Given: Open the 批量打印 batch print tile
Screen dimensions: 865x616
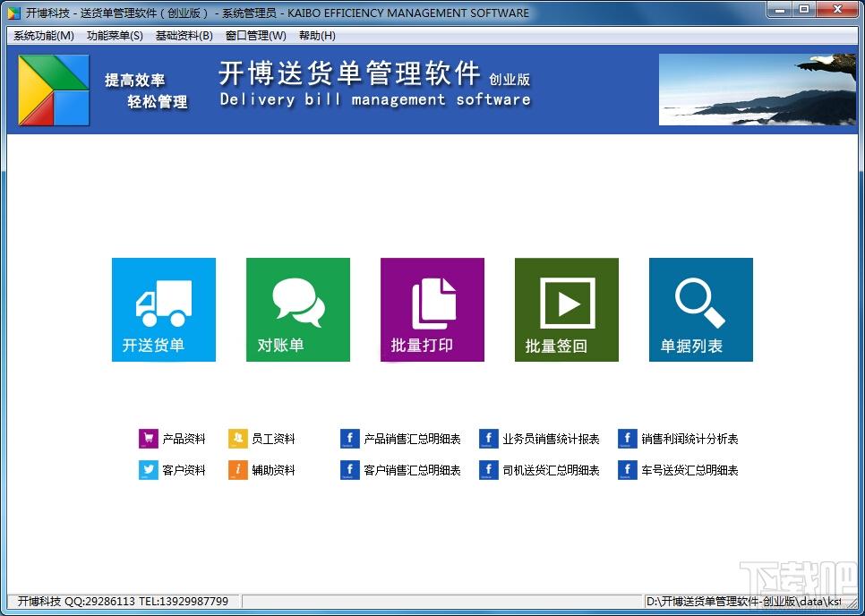Looking at the screenshot, I should [x=432, y=310].
